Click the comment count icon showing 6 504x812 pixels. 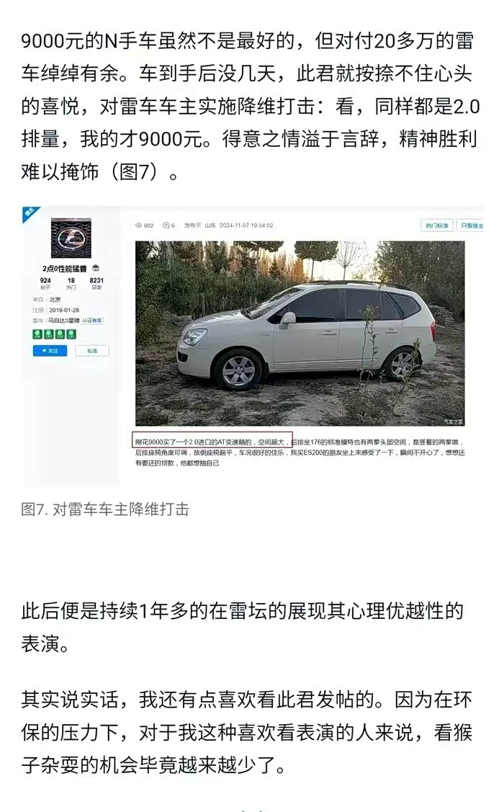pyautogui.click(x=166, y=226)
